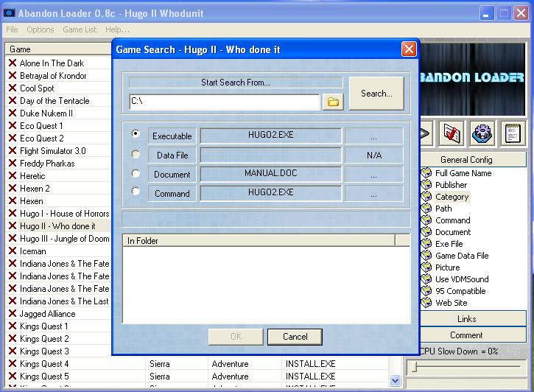Viewport: 534px width, 392px height.
Task: Open the File menu
Action: (12, 29)
